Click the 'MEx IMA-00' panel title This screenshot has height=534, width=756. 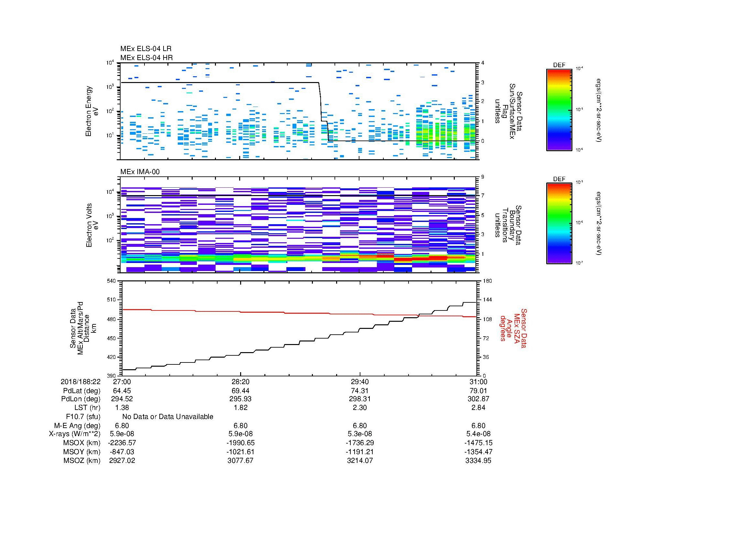pos(140,172)
